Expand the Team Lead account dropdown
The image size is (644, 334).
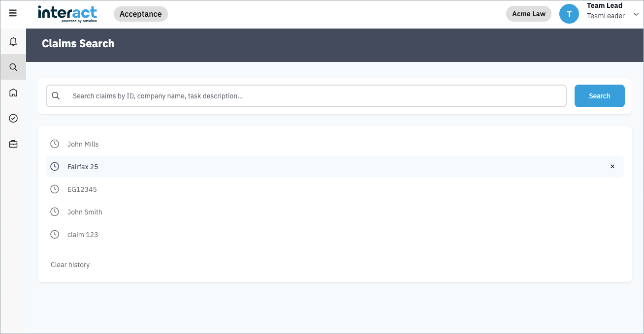point(636,14)
